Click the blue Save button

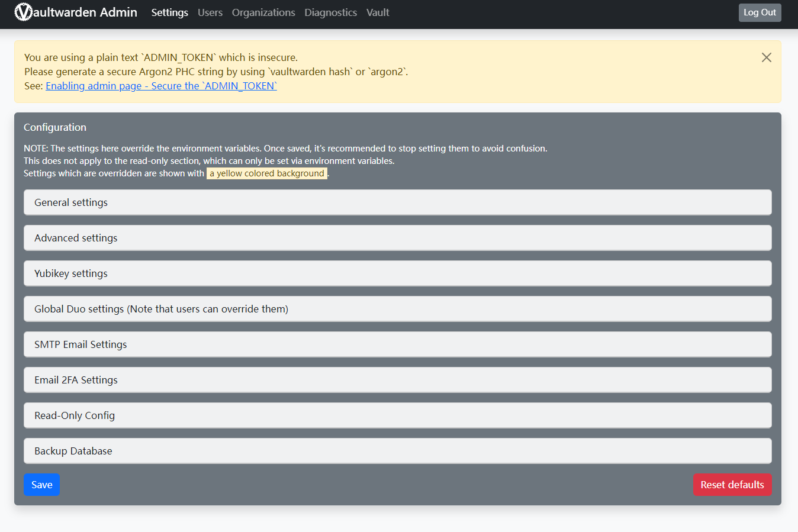(x=41, y=485)
